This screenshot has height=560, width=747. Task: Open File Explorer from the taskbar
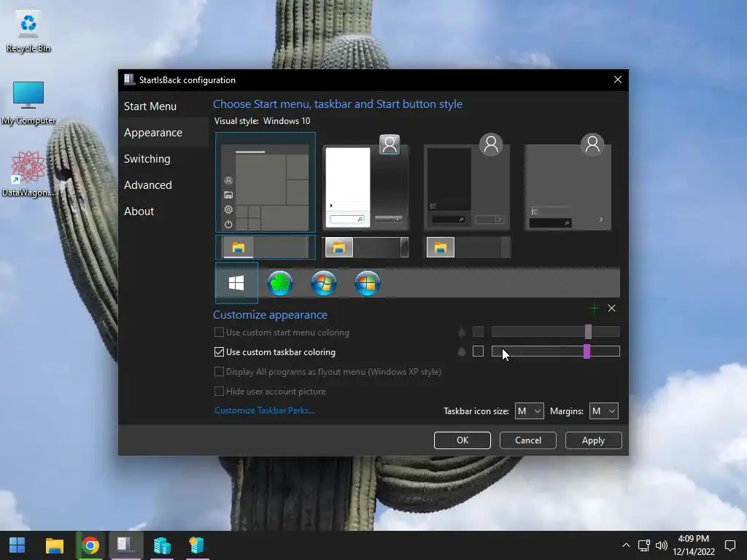point(54,545)
